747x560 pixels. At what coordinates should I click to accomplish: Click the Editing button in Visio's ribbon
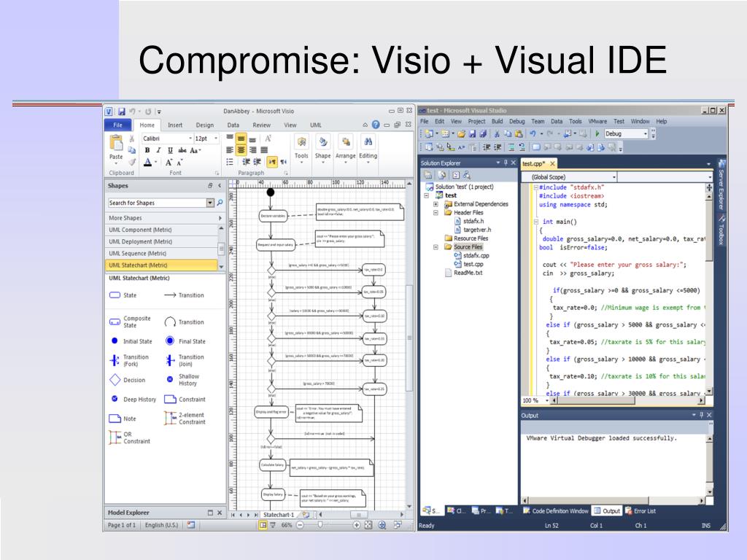368,149
